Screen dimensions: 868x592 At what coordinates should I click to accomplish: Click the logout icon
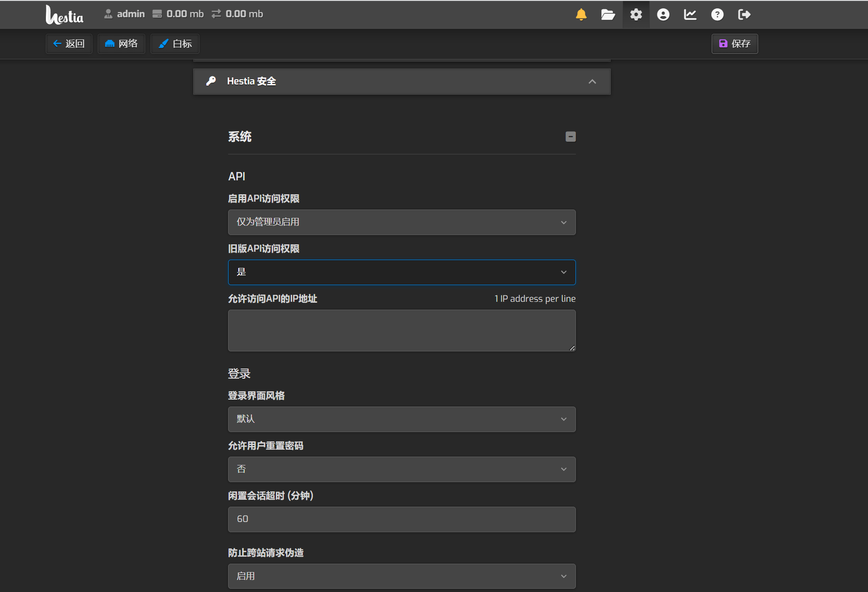tap(744, 15)
